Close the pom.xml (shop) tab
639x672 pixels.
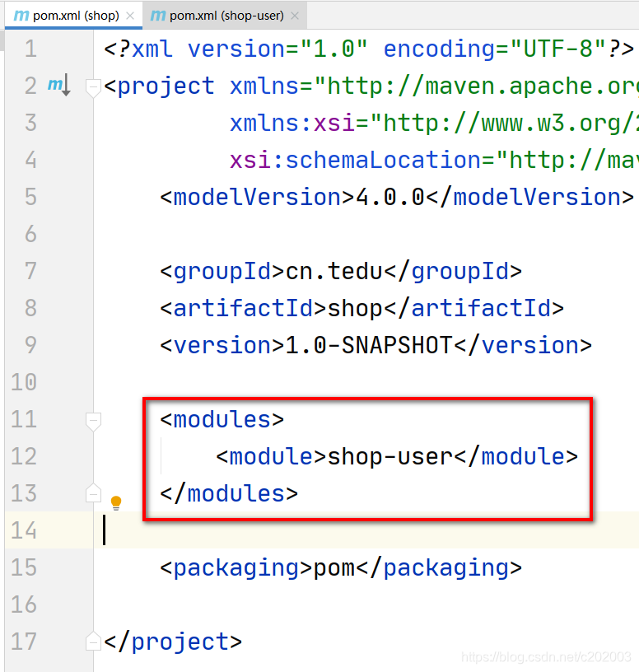pyautogui.click(x=130, y=16)
